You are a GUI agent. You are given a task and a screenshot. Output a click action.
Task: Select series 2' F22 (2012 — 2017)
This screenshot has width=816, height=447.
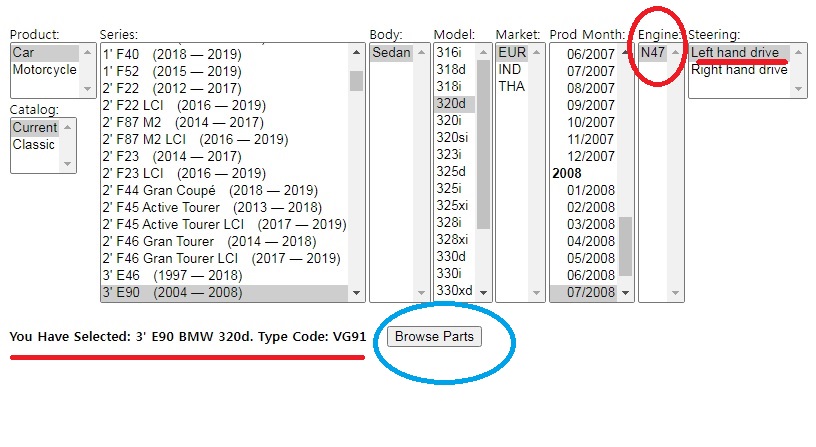coord(225,88)
